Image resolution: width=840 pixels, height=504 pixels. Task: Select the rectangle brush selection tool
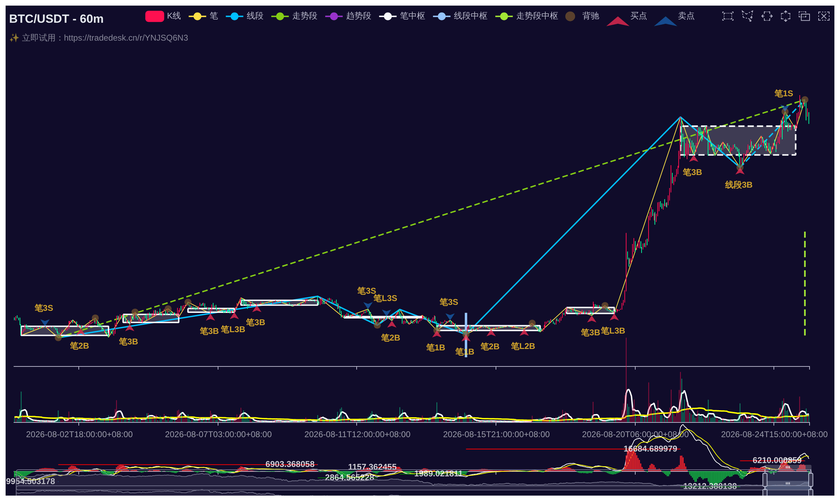728,16
